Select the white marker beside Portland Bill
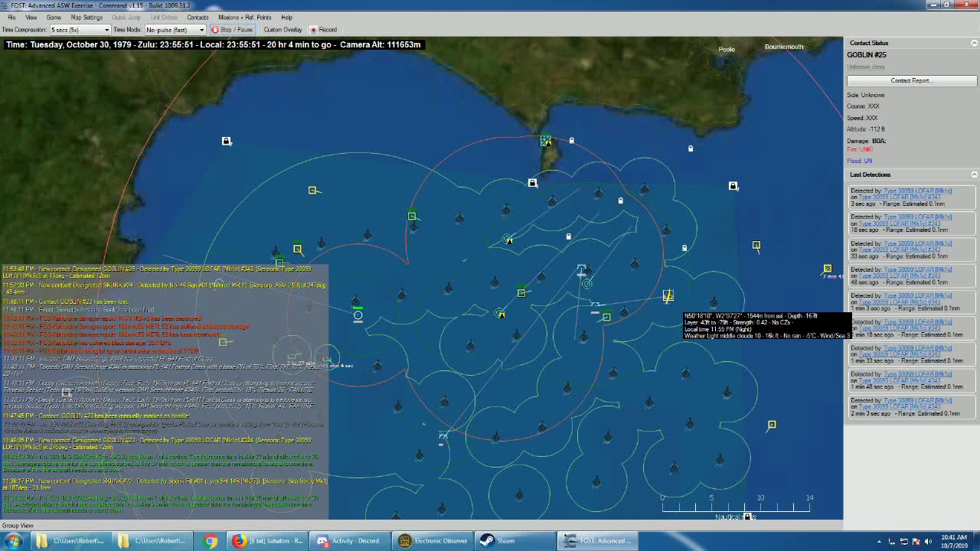 pos(571,140)
